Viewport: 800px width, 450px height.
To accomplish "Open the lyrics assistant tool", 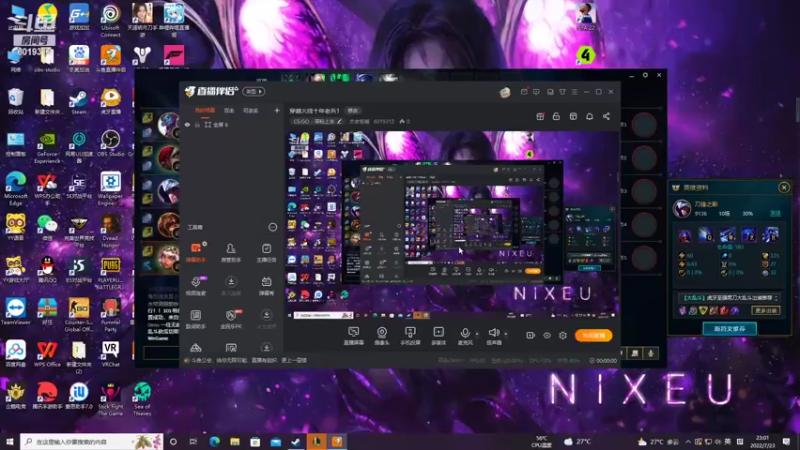I will pyautogui.click(x=196, y=319).
